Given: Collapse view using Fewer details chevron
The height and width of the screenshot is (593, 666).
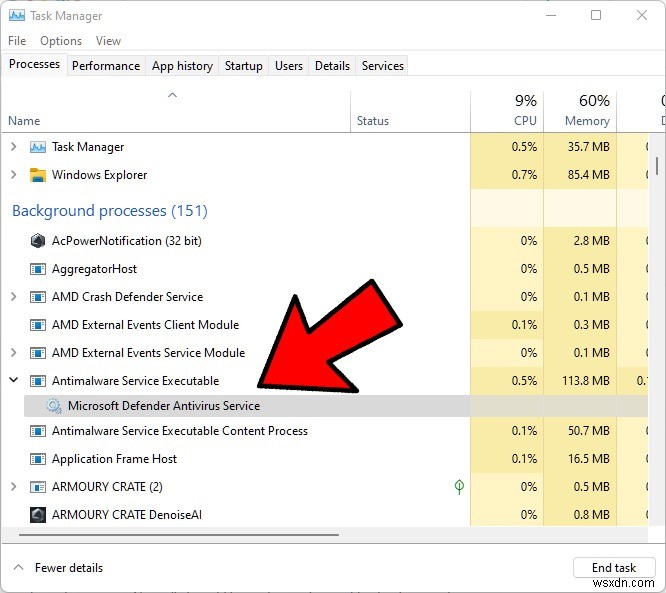Looking at the screenshot, I should [18, 567].
